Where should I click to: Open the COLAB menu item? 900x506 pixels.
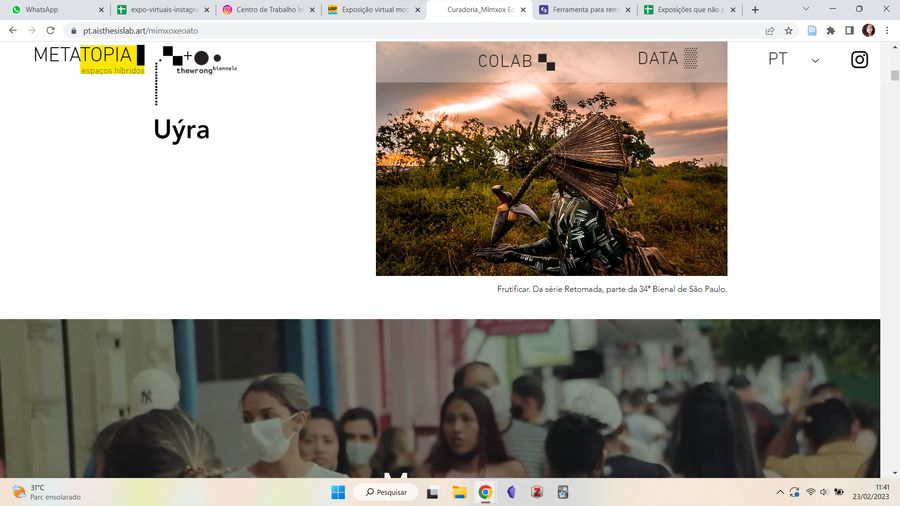(516, 61)
